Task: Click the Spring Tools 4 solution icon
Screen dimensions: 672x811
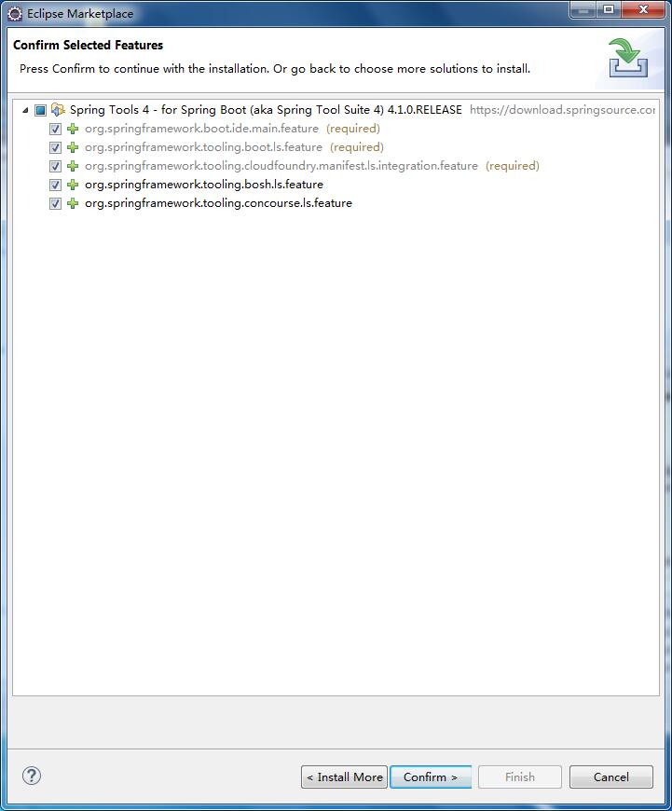Action: pyautogui.click(x=58, y=110)
